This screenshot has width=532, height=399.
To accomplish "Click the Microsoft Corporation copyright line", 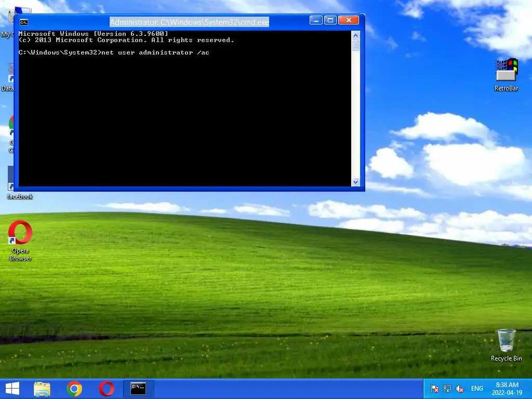I will coord(126,40).
